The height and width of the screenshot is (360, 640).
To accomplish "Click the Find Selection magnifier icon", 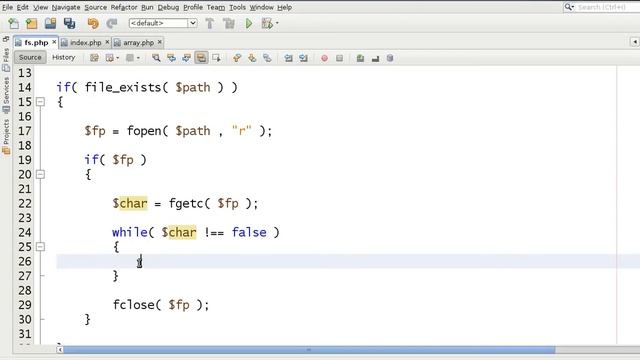I will (156, 58).
